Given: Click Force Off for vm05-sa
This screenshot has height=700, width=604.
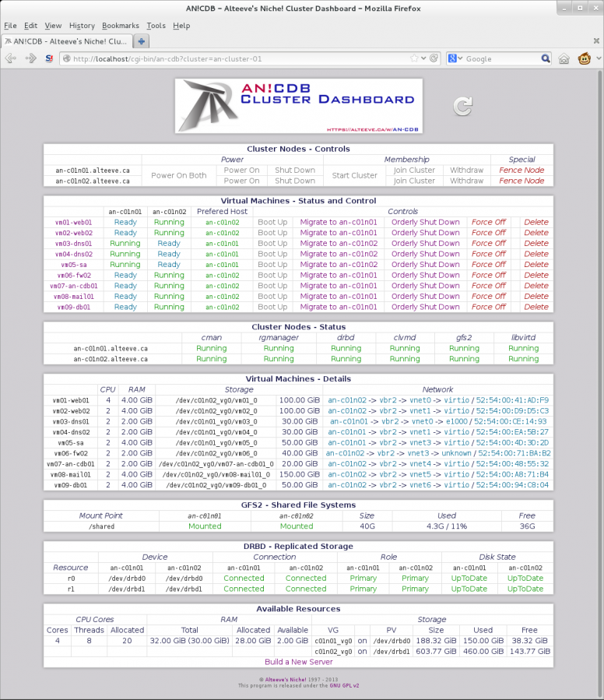Looking at the screenshot, I should (x=488, y=265).
